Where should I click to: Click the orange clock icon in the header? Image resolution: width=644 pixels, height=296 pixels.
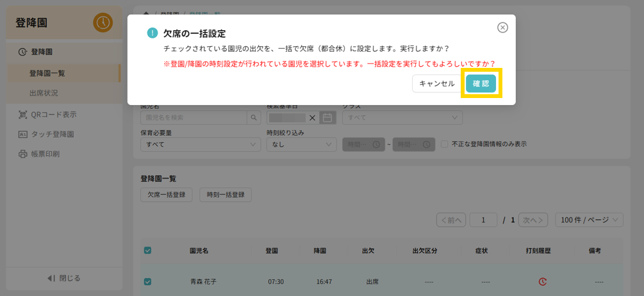[103, 22]
